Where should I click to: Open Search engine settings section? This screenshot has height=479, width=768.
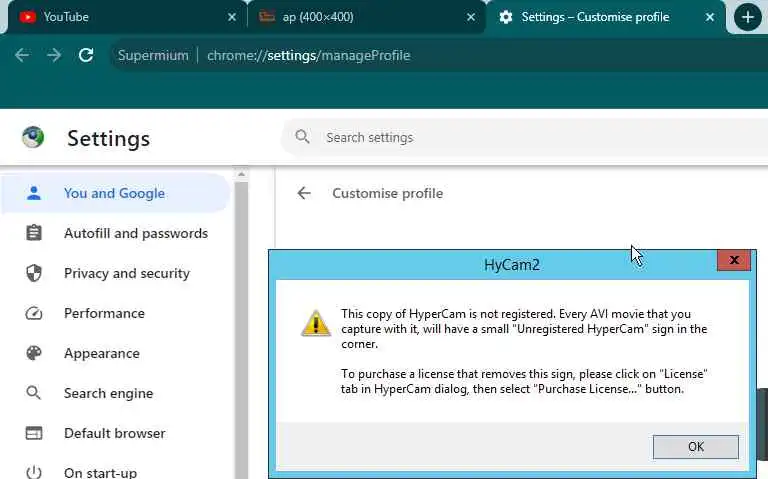click(x=115, y=393)
